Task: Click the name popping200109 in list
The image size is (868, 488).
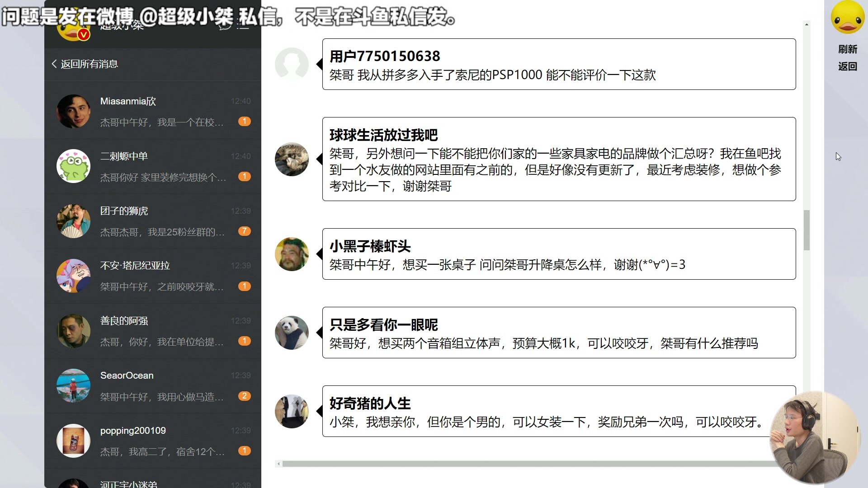Action: coord(133,431)
